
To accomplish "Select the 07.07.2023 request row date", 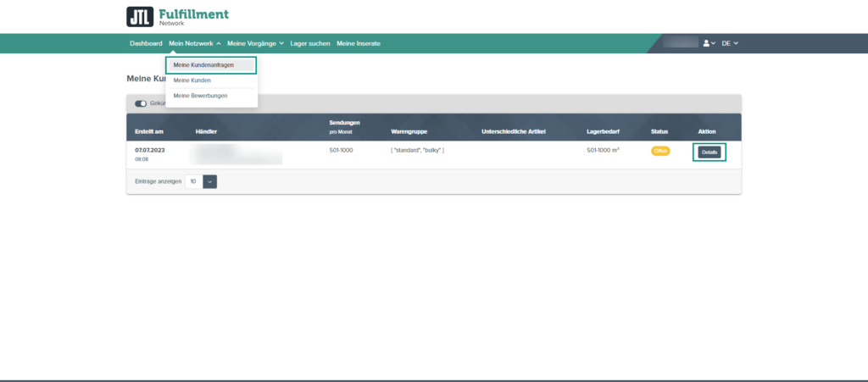I will pos(150,149).
